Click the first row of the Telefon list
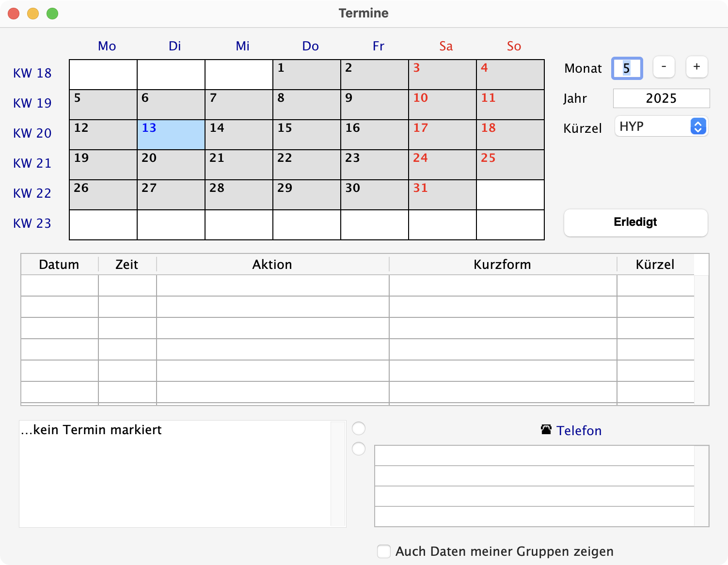 534,456
